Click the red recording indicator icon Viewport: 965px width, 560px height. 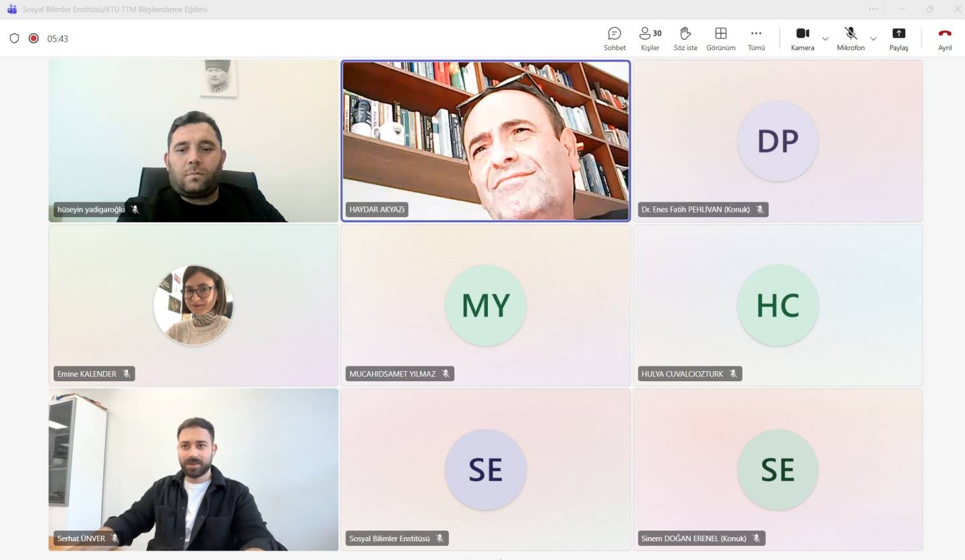point(34,39)
